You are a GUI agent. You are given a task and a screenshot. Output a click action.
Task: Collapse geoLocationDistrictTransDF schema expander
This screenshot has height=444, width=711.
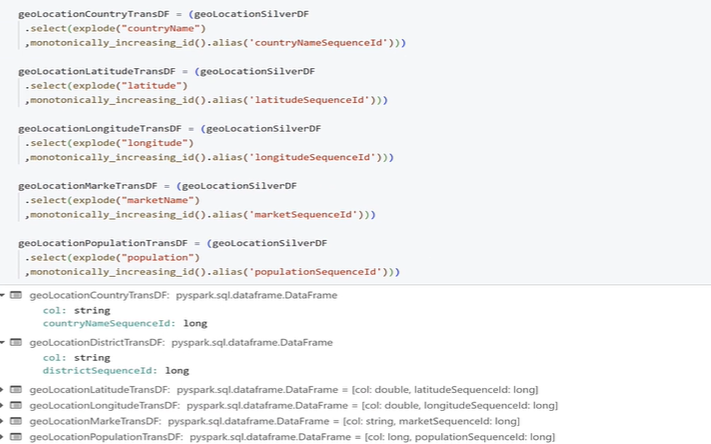point(2,342)
